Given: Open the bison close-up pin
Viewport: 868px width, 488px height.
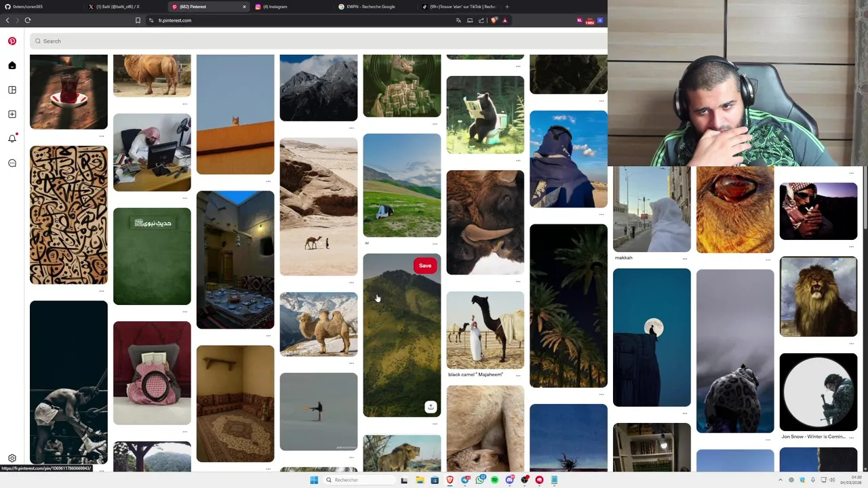Looking at the screenshot, I should tap(485, 222).
